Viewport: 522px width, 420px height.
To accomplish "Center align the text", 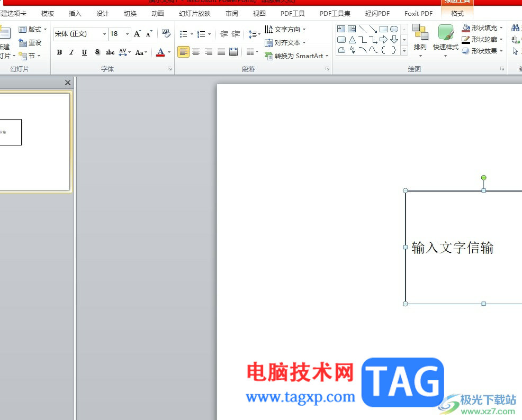I will point(196,52).
